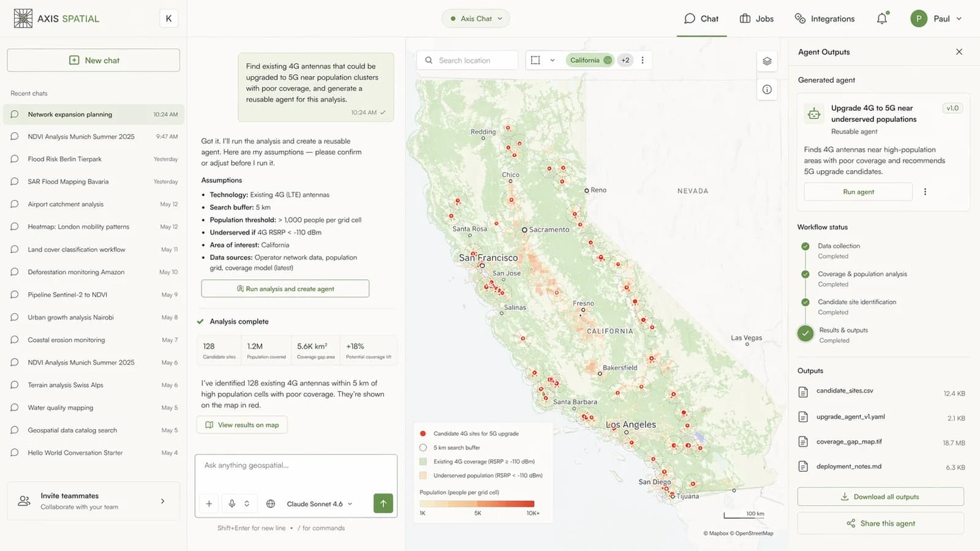Select the rectangle area selection tool

(x=535, y=60)
